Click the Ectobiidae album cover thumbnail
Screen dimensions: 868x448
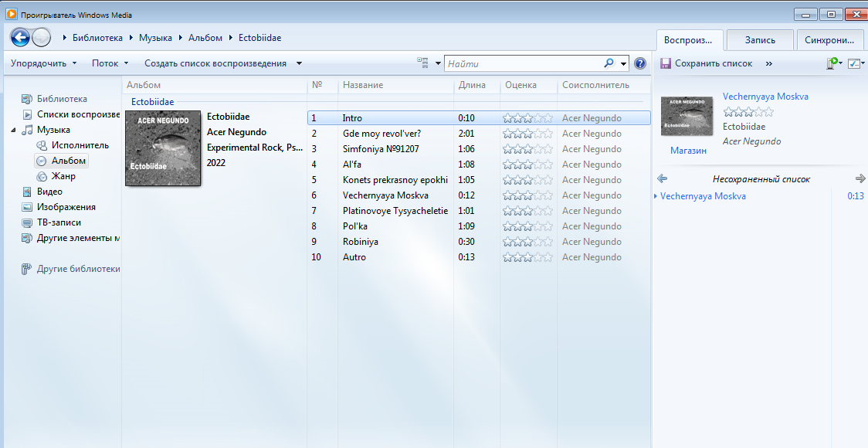tap(163, 148)
